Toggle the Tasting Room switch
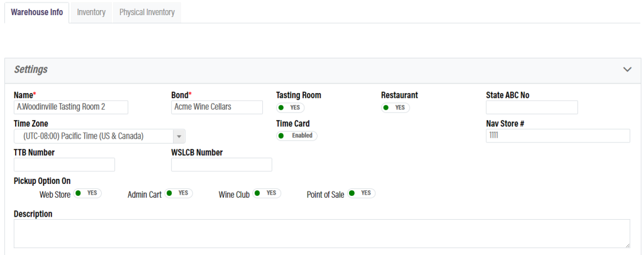This screenshot has width=644, height=255. pyautogui.click(x=290, y=108)
